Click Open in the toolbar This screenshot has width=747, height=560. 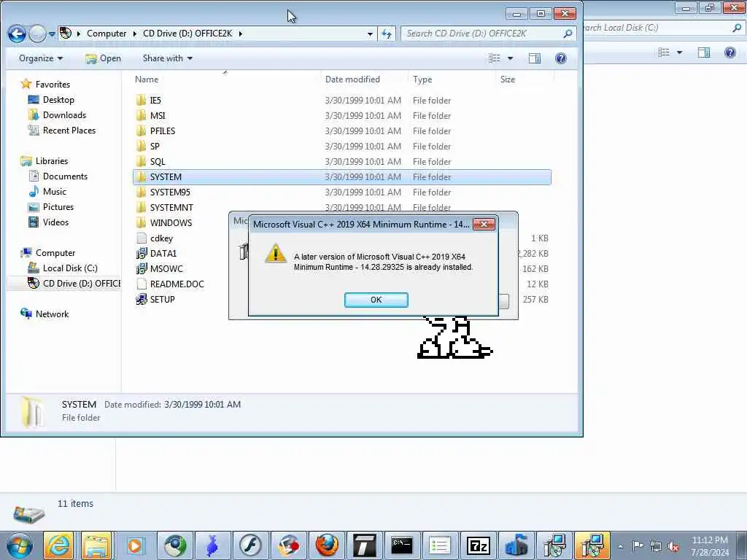104,58
